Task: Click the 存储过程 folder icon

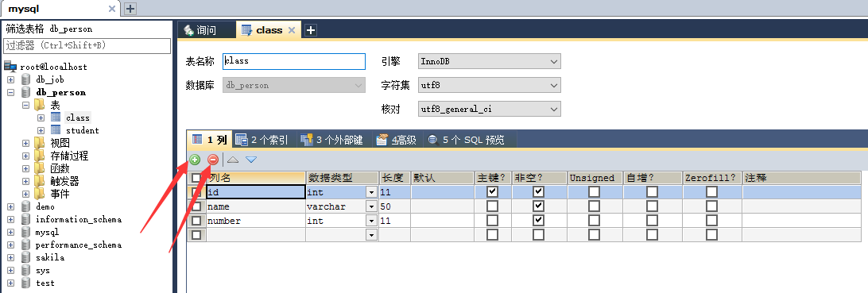Action: click(x=40, y=156)
